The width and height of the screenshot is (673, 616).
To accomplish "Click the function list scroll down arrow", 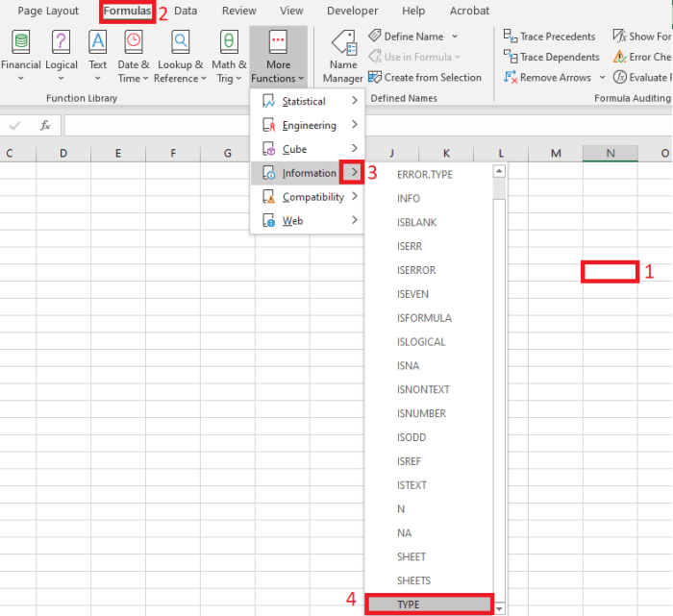I will pos(499,608).
